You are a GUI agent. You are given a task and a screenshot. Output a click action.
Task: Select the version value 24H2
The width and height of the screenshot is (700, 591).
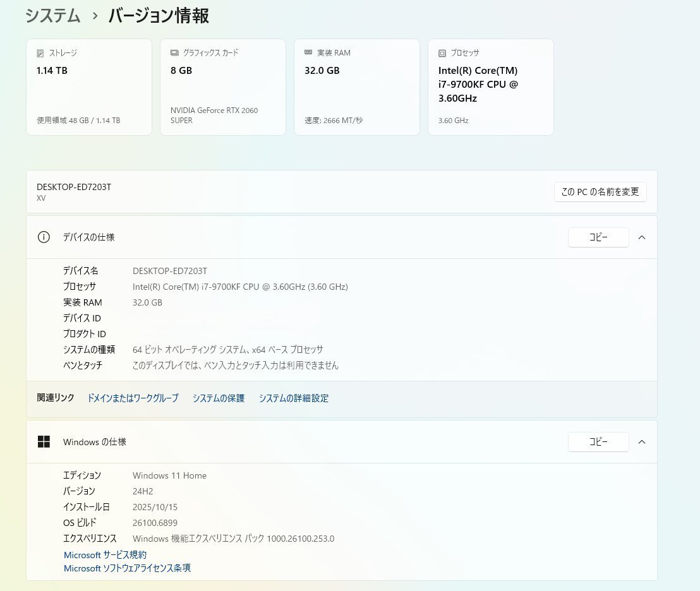143,491
